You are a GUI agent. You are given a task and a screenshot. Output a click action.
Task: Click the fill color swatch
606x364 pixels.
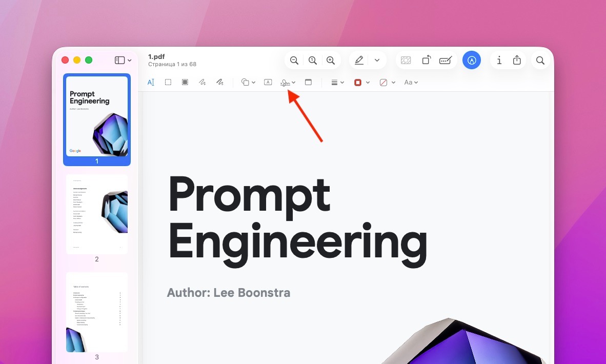pyautogui.click(x=383, y=83)
